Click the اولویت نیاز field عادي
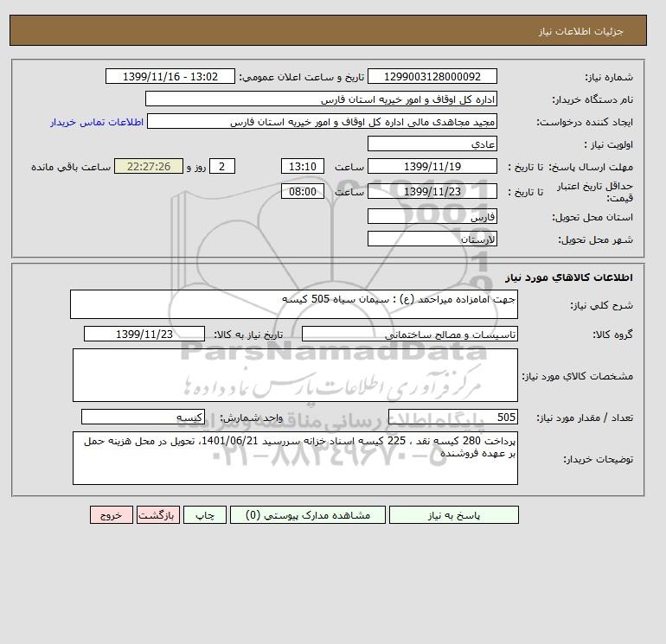The height and width of the screenshot is (644, 666). pos(432,143)
